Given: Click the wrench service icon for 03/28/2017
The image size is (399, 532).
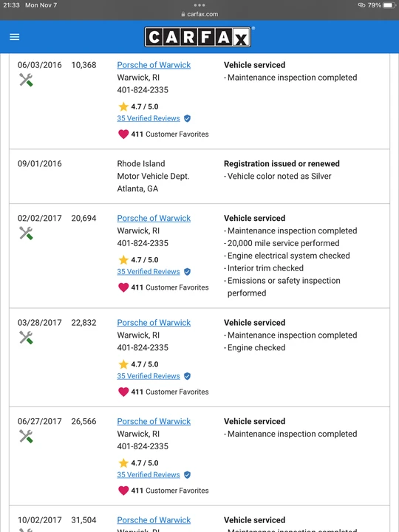Looking at the screenshot, I should click(x=26, y=338).
